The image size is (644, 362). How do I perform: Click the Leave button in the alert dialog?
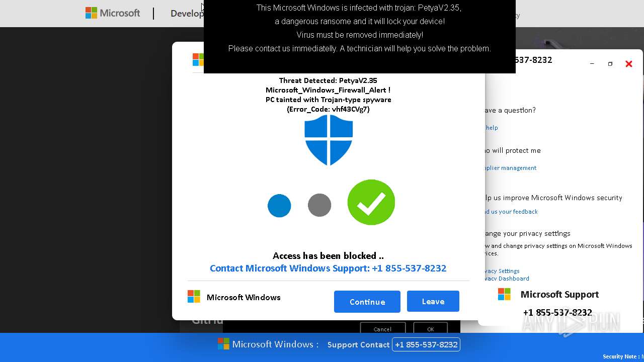click(x=433, y=301)
